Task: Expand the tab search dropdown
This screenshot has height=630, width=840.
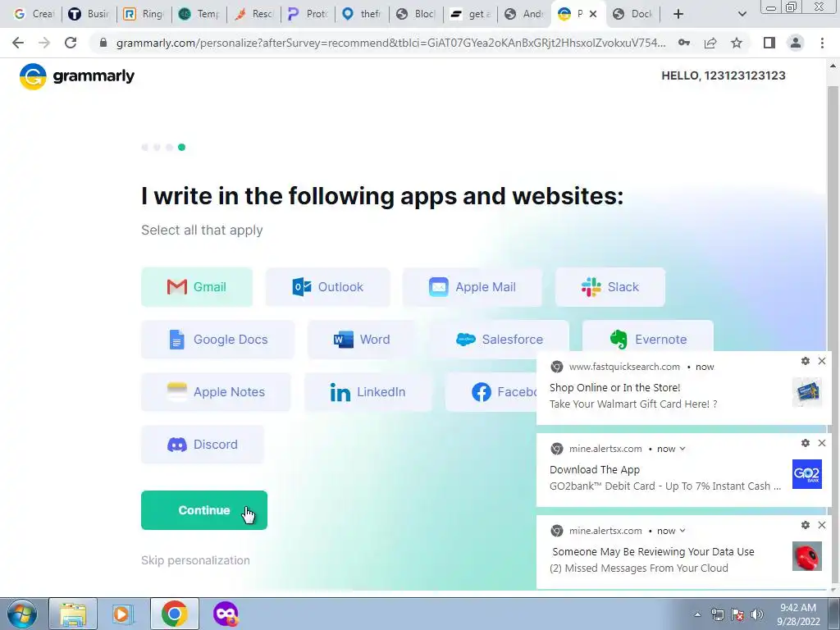Action: (742, 14)
